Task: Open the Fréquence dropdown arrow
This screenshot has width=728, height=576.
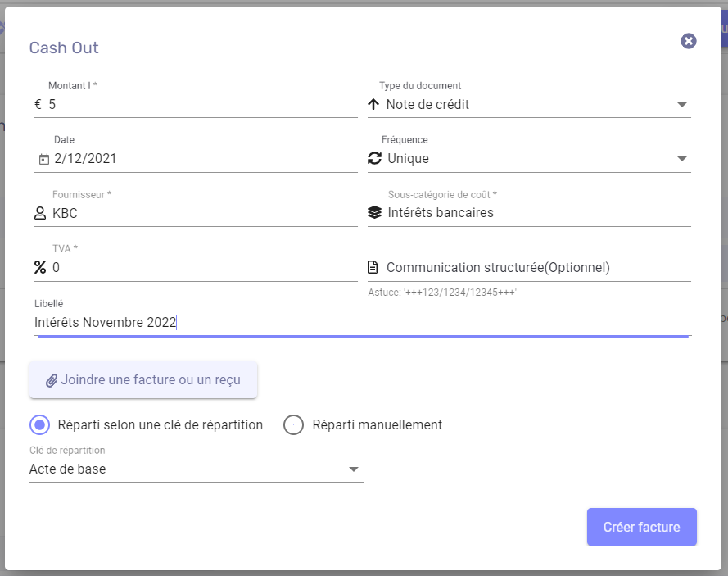Action: tap(681, 159)
